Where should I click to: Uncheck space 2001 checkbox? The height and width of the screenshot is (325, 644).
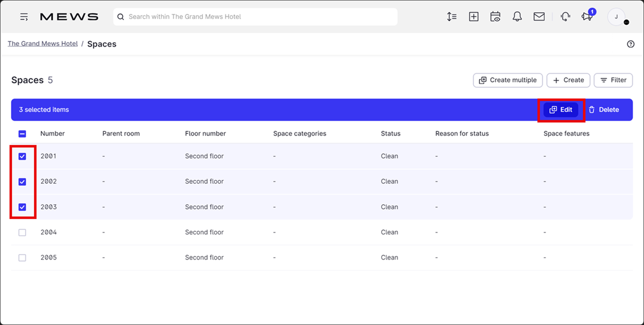tap(22, 156)
